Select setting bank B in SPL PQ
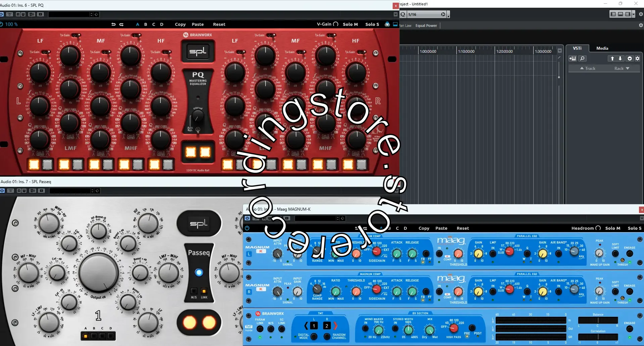The height and width of the screenshot is (346, 644). click(x=146, y=25)
